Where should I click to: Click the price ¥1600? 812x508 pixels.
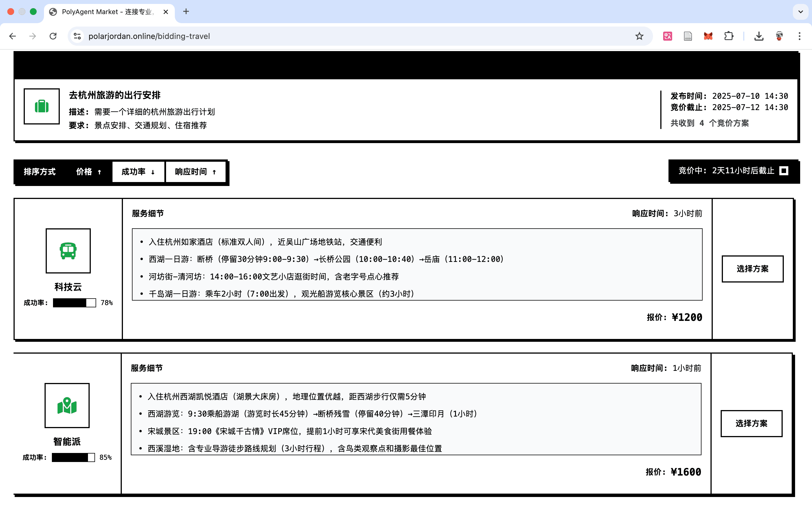pyautogui.click(x=686, y=472)
